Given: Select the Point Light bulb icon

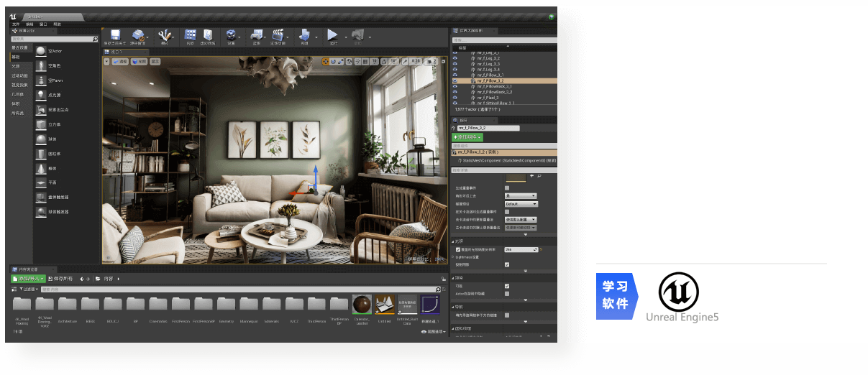Looking at the screenshot, I should tap(41, 95).
